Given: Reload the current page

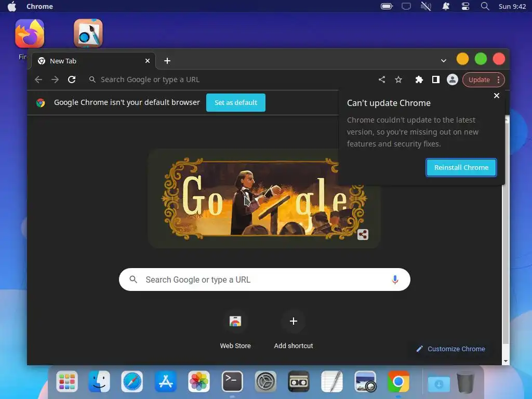Looking at the screenshot, I should click(x=72, y=79).
